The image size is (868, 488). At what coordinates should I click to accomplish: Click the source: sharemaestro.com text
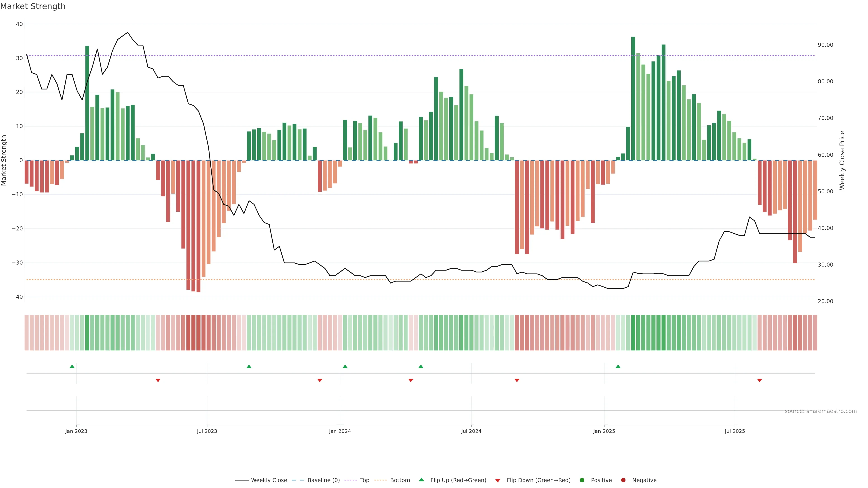[821, 411]
